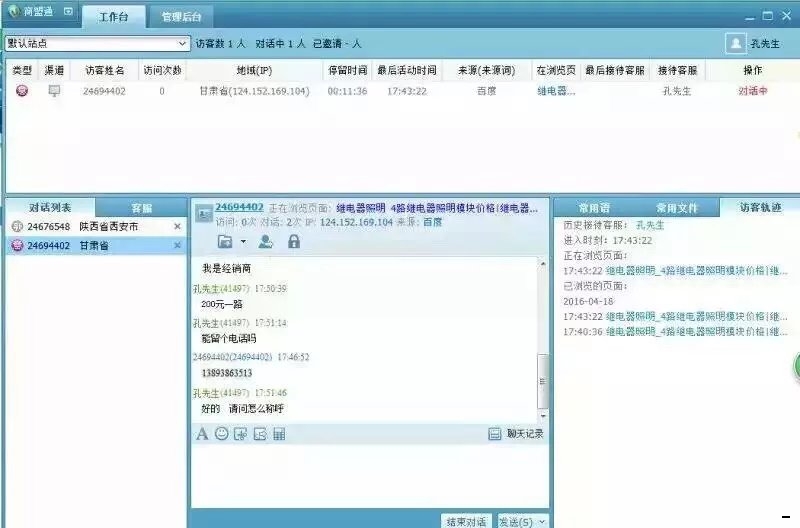Click the lock icon below visitor info
This screenshot has width=800, height=528.
294,241
